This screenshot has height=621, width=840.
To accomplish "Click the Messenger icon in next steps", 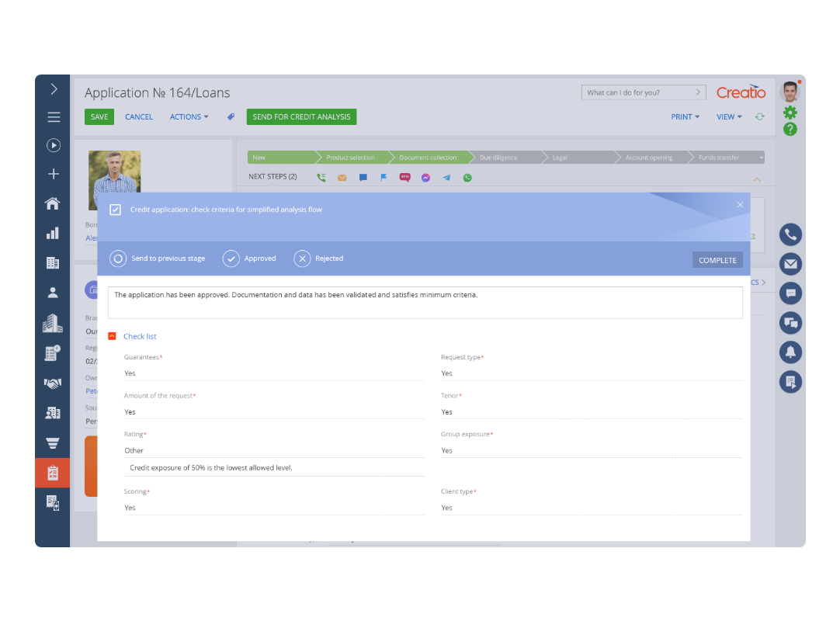I will [x=426, y=178].
